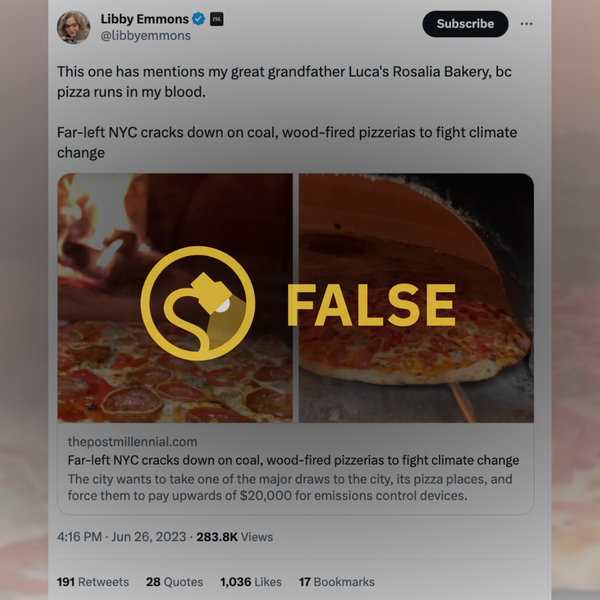
Task: Click the PM affiliation badge icon
Action: (x=218, y=19)
